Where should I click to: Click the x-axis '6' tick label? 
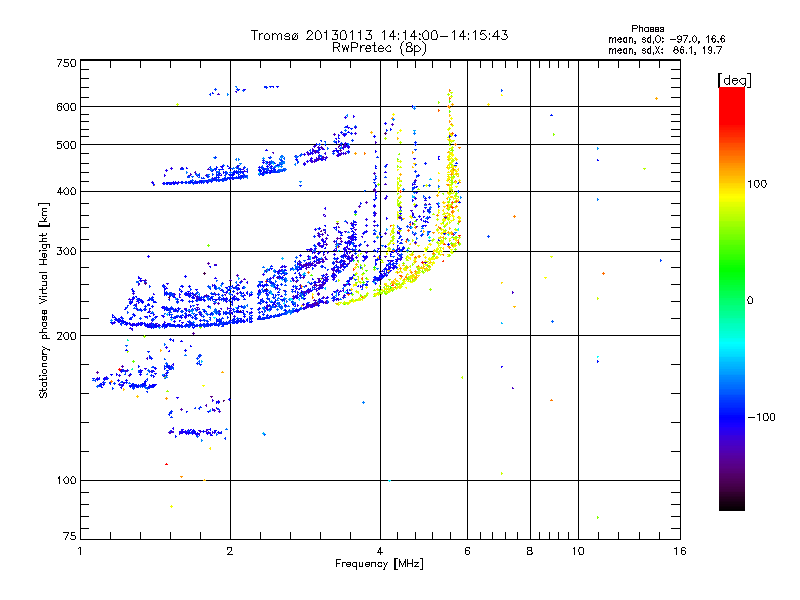pos(467,551)
